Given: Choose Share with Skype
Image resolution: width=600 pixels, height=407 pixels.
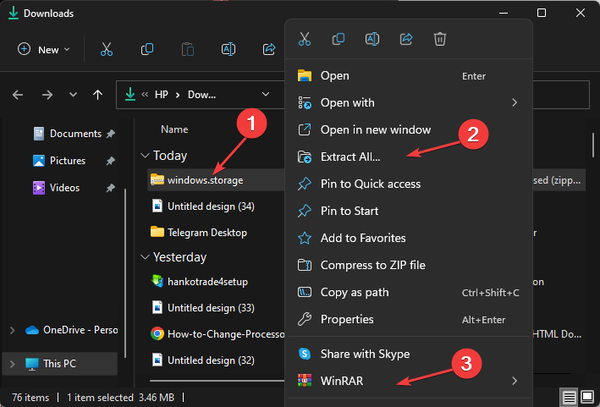Looking at the screenshot, I should [x=409, y=354].
